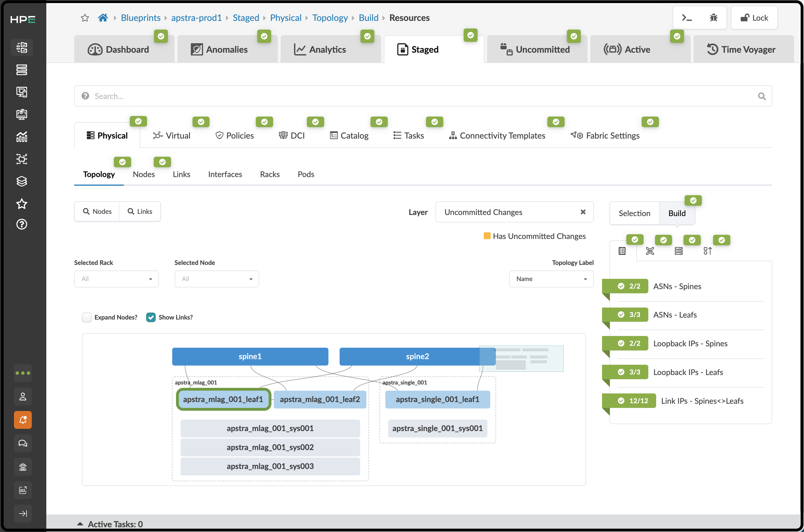
Task: Click the sidebar star favorites icon
Action: coord(22,204)
